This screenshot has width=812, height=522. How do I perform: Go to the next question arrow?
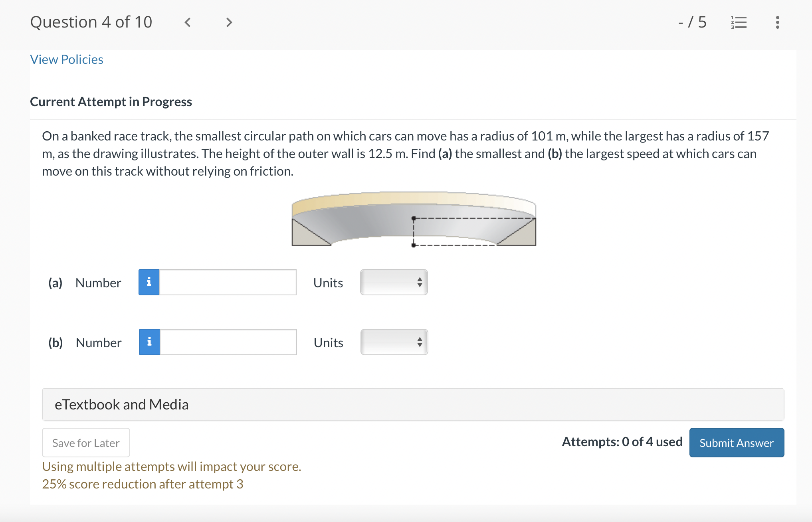[229, 22]
